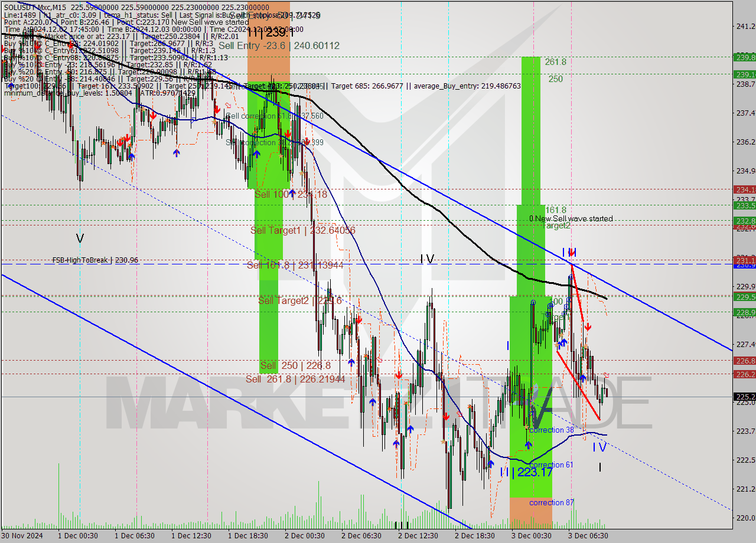Select the '1 Dec 18:30' time axis label
Image resolution: width=756 pixels, height=543 pixels.
pos(248,536)
